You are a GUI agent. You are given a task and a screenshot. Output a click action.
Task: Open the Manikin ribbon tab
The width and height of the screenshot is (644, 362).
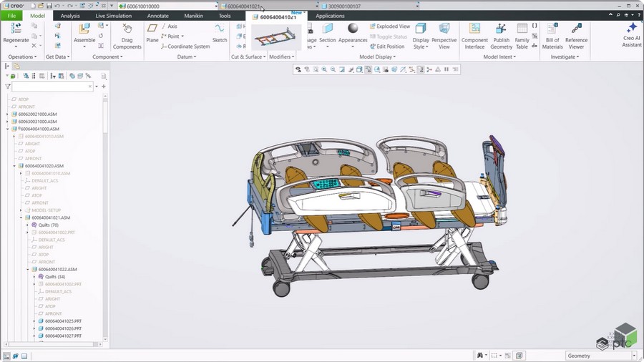point(193,16)
